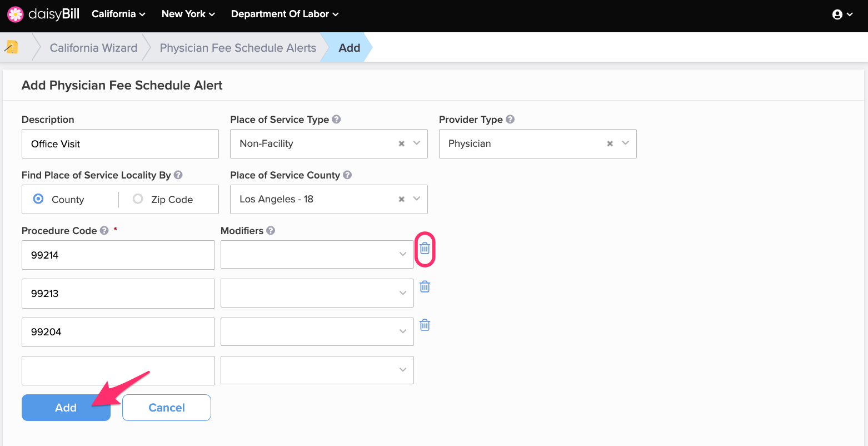Show help for Find Place of Service Locality By
Image resolution: width=868 pixels, height=446 pixels.
point(178,175)
